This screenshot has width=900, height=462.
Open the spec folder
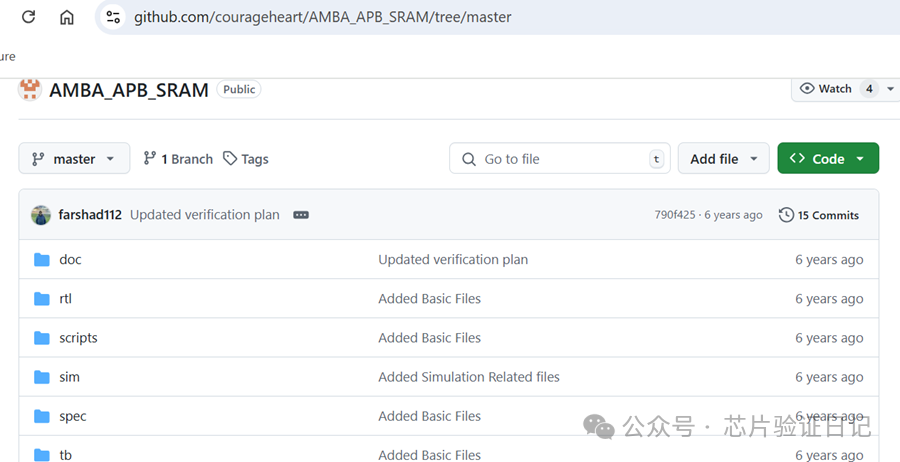pos(73,416)
